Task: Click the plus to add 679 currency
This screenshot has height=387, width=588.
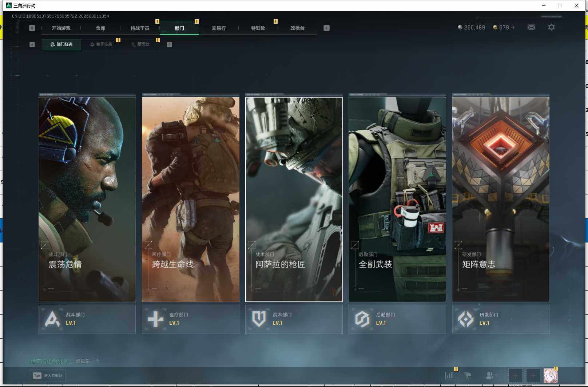Action: point(513,27)
